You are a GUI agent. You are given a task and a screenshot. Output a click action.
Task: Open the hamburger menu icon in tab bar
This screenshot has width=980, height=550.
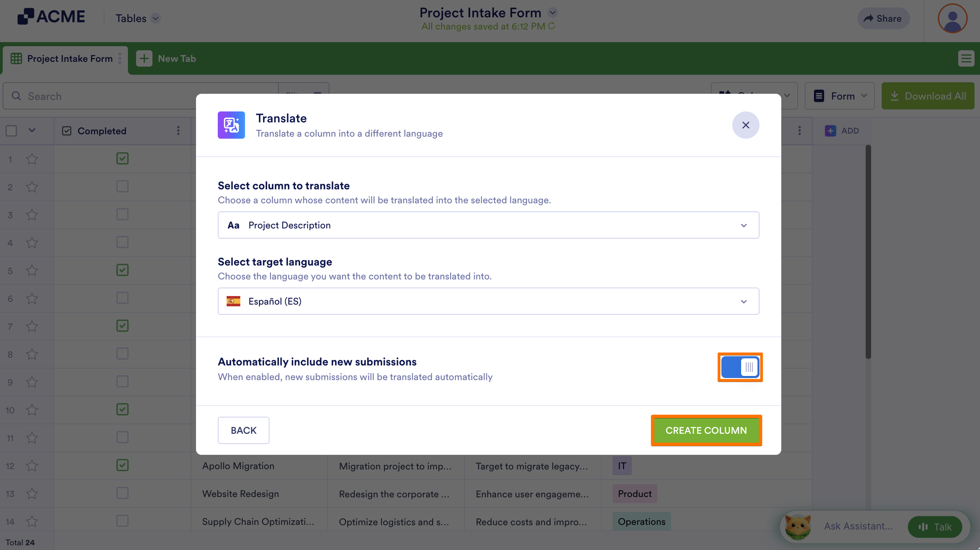coord(966,59)
